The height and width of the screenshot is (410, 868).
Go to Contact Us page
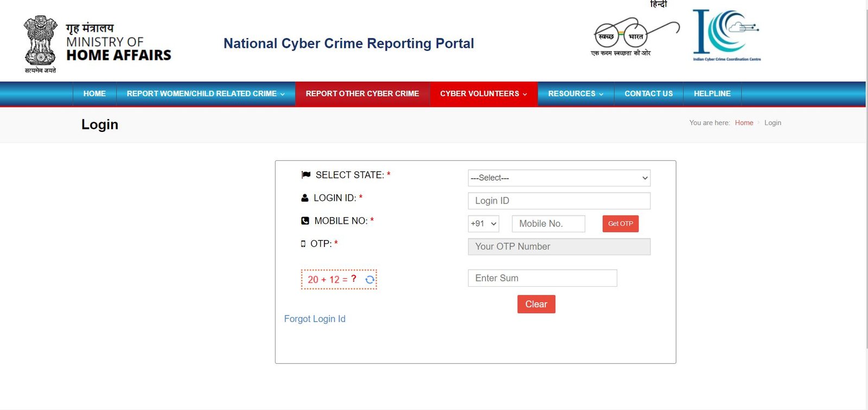pyautogui.click(x=648, y=94)
